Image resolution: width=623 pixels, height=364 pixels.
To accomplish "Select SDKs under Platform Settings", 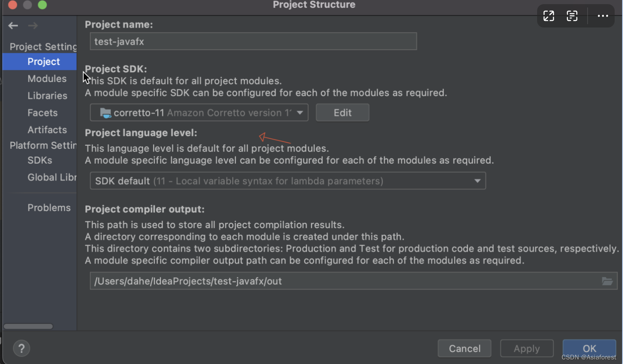I will click(x=40, y=160).
